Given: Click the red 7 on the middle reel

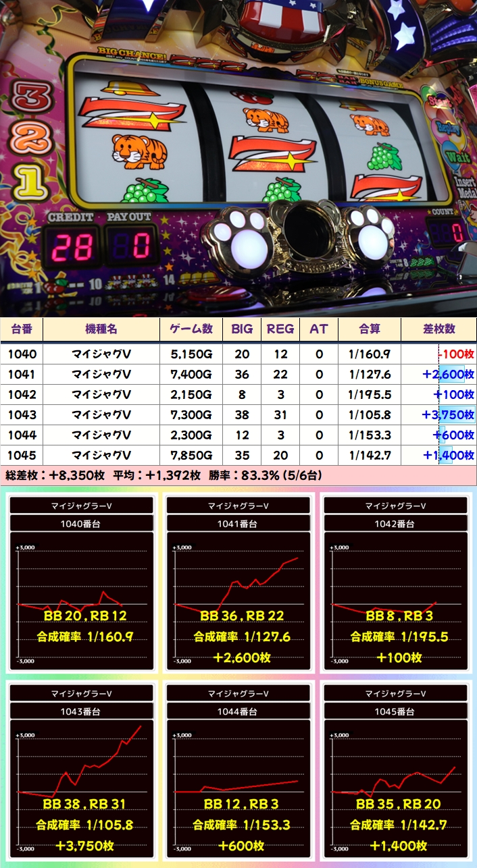Looking at the screenshot, I should pos(274,154).
